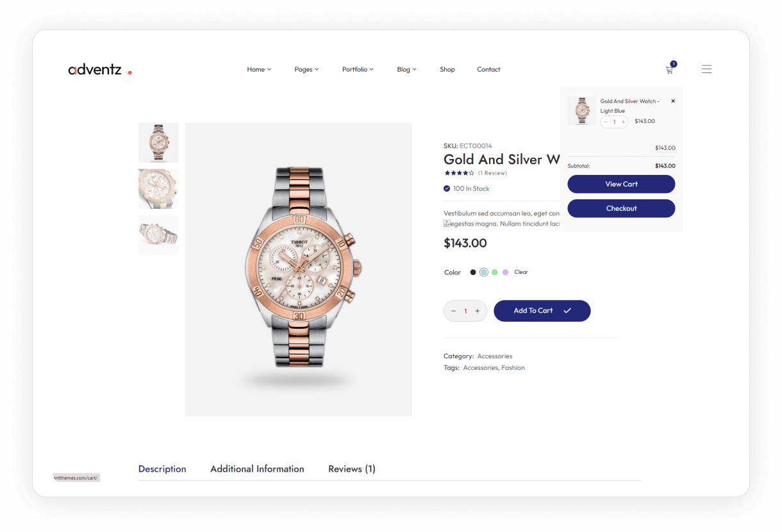Click the Checkout button
Image resolution: width=782 pixels, height=532 pixels.
[x=621, y=208]
